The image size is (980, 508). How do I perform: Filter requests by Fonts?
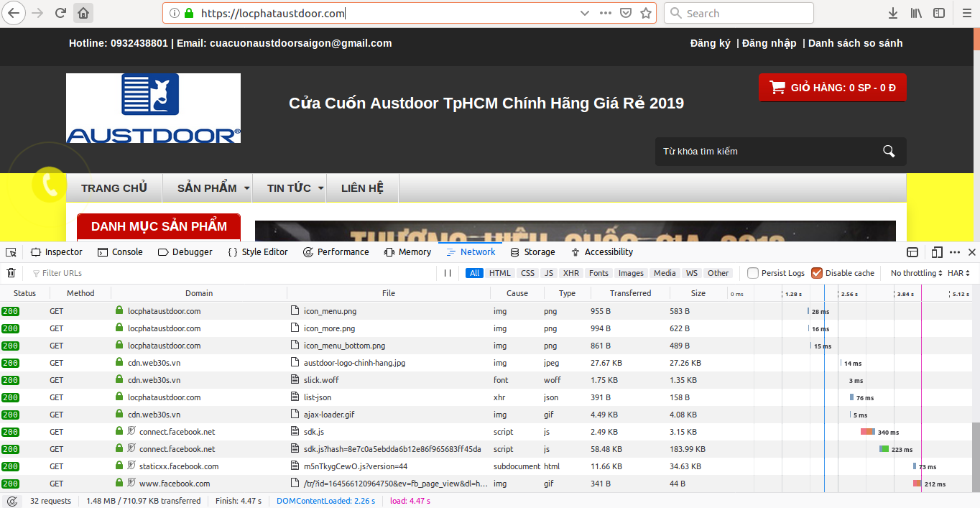point(598,273)
